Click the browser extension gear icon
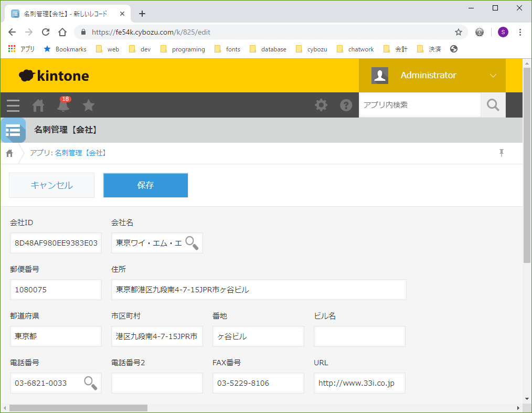This screenshot has height=413, width=532. pos(480,32)
